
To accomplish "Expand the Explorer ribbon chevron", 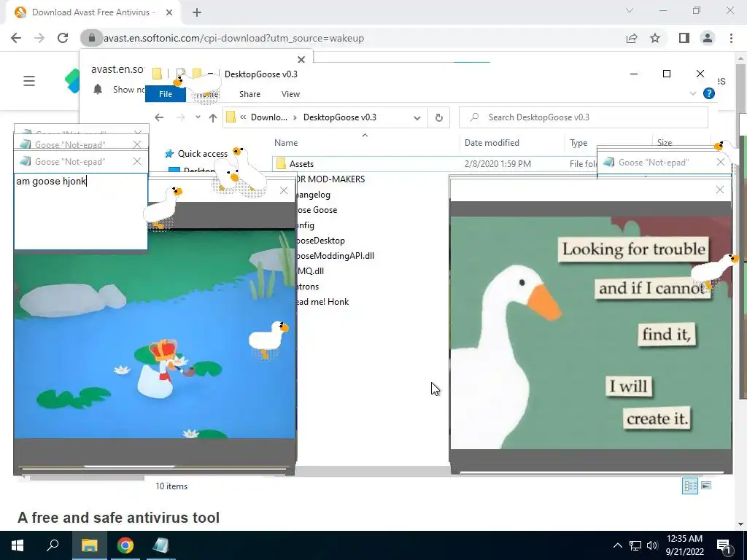I will click(693, 94).
